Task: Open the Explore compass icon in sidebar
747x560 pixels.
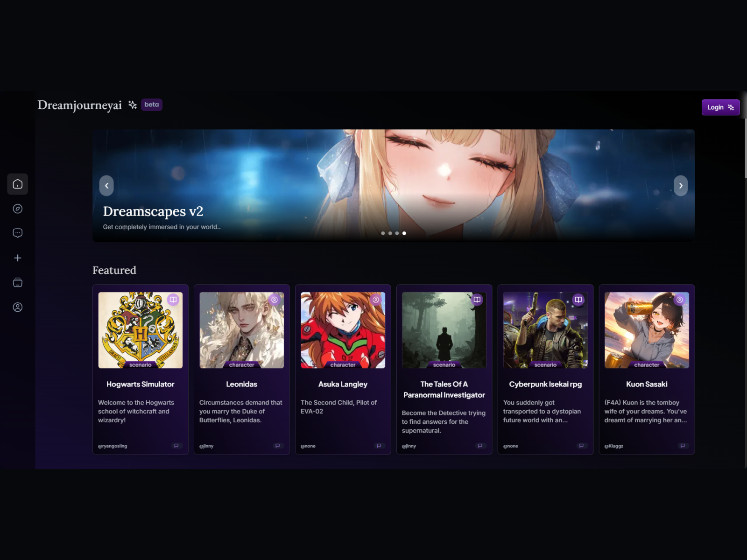Action: pyautogui.click(x=18, y=209)
